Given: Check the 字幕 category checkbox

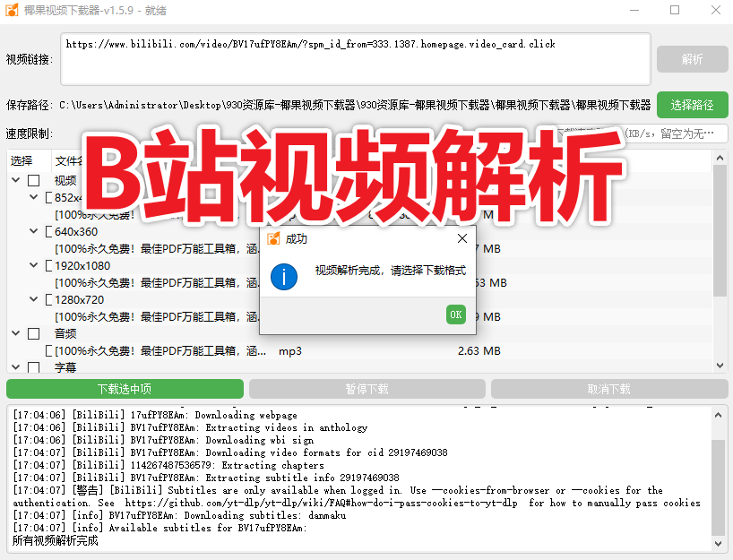Looking at the screenshot, I should [34, 367].
